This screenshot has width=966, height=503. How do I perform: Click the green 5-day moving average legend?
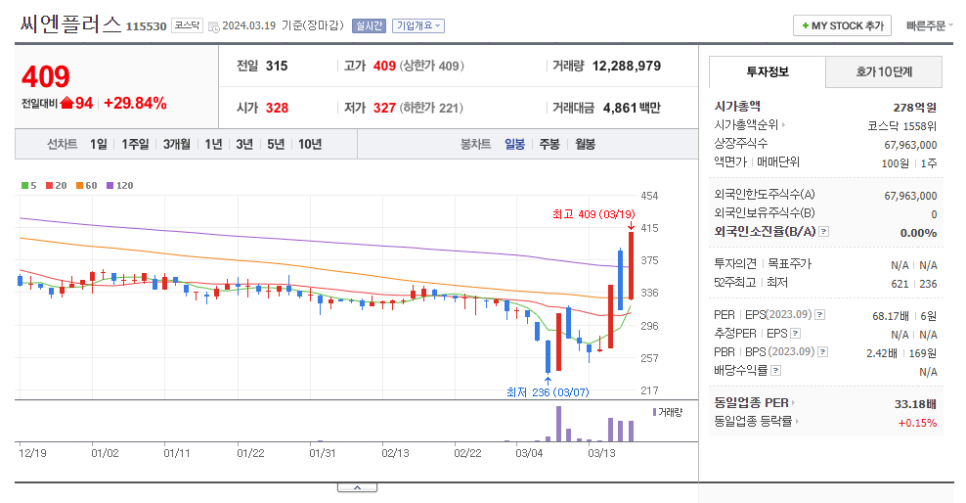pyautogui.click(x=29, y=186)
